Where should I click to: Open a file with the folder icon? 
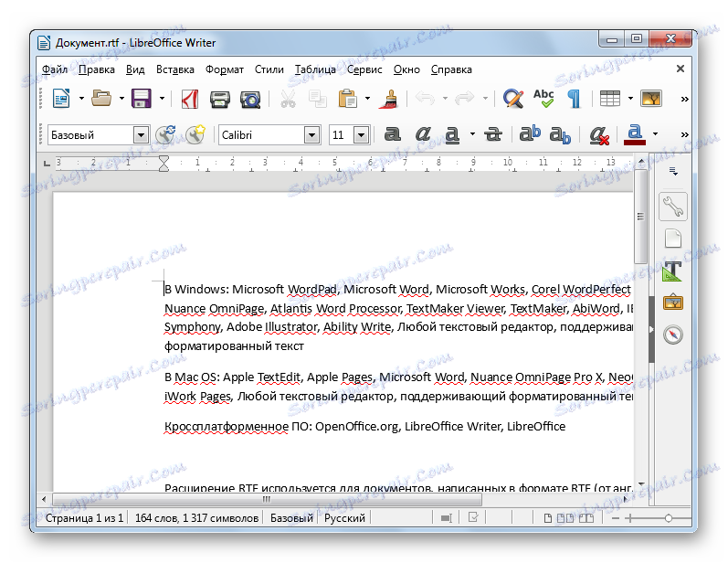pyautogui.click(x=101, y=99)
